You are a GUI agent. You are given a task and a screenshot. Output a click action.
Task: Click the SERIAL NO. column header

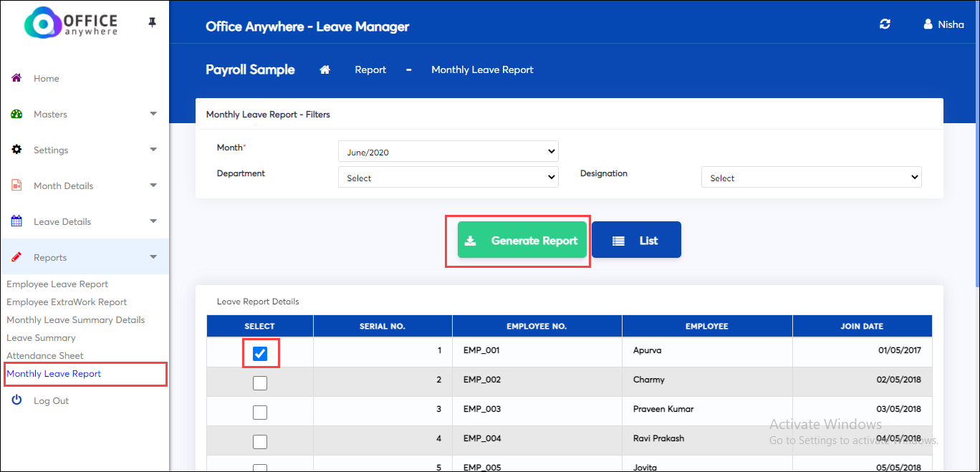(x=383, y=326)
